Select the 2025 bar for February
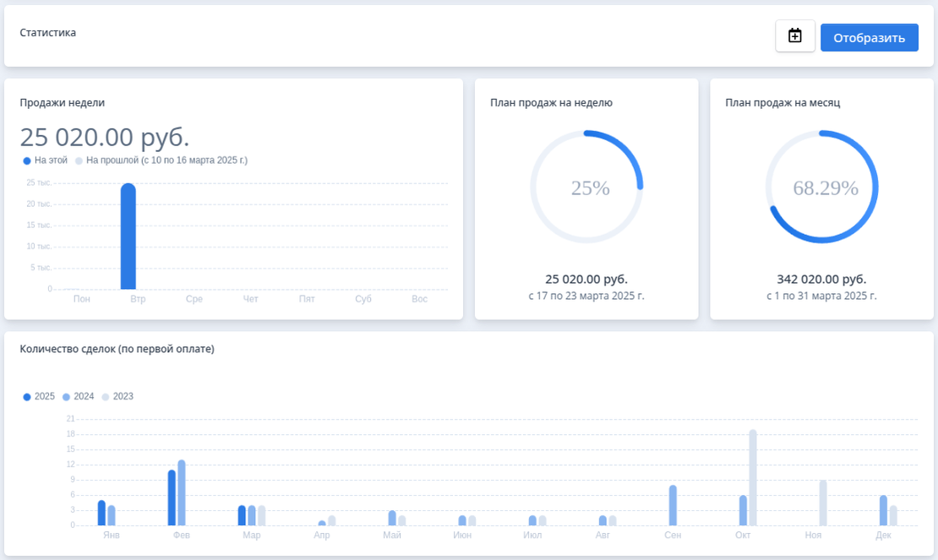This screenshot has width=938, height=560. click(172, 497)
